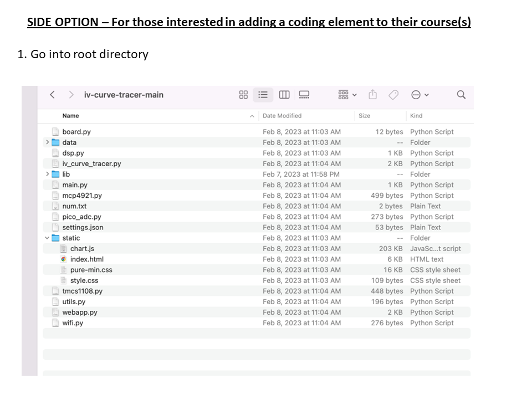The width and height of the screenshot is (532, 399).
Task: Switch to icon grid view
Action: tap(243, 95)
